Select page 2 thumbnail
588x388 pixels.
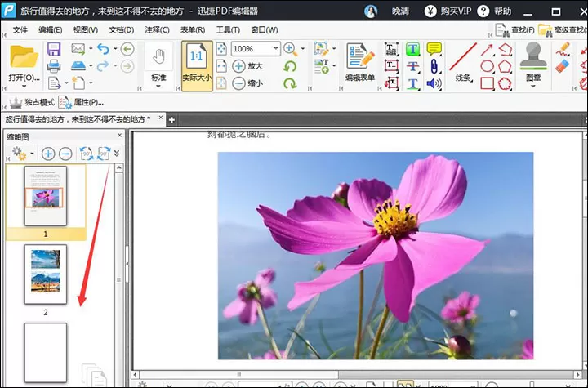pos(46,274)
